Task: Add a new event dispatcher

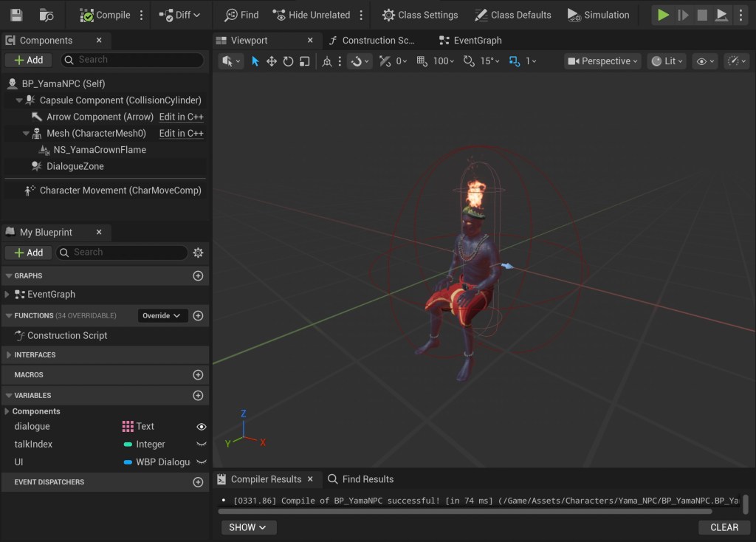Action: 198,482
